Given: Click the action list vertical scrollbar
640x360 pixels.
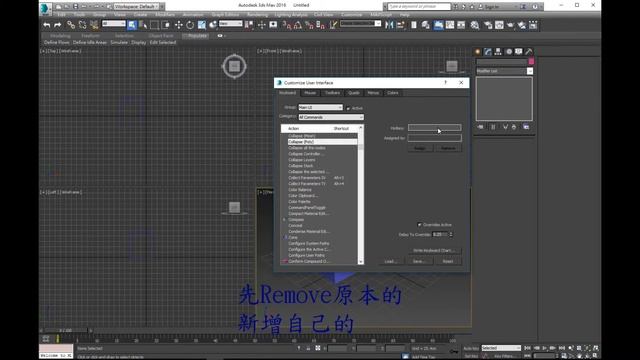Looking at the screenshot, I should [361, 195].
